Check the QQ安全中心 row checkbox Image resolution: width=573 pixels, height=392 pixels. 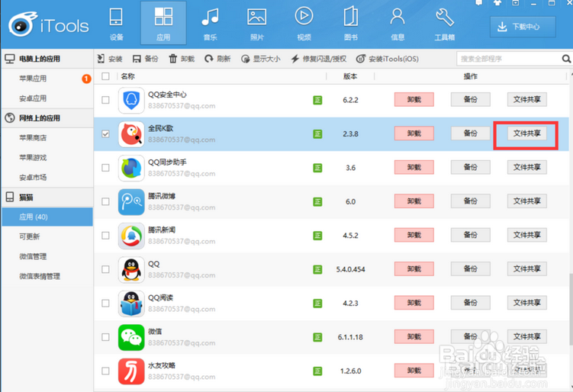click(x=105, y=100)
